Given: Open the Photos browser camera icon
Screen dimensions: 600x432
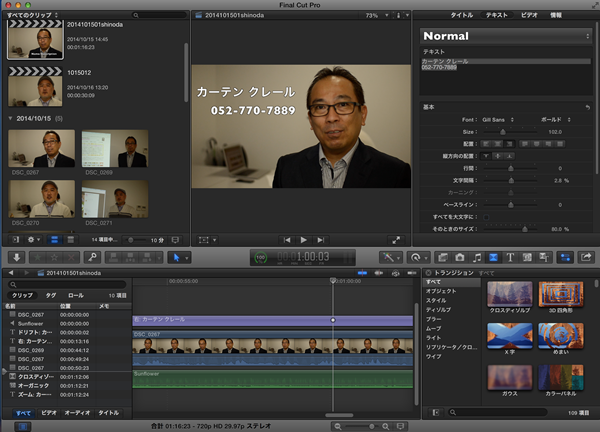Looking at the screenshot, I should 461,257.
